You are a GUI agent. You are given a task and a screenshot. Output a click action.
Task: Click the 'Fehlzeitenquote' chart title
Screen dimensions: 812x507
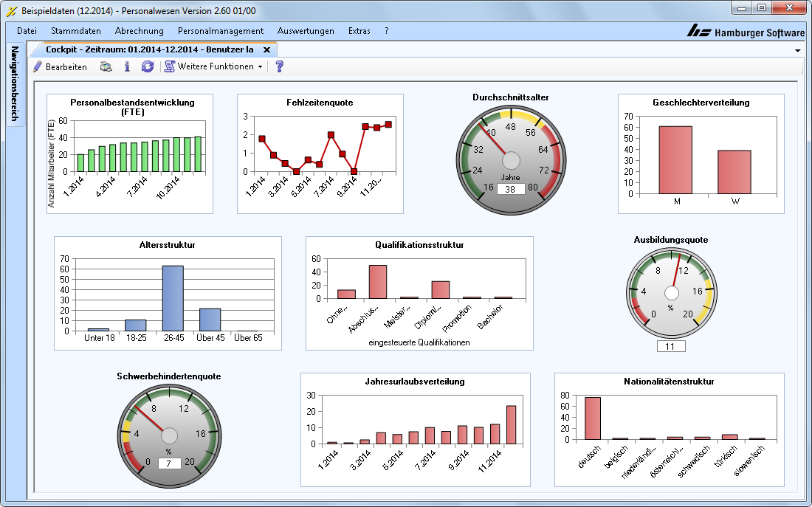[320, 103]
